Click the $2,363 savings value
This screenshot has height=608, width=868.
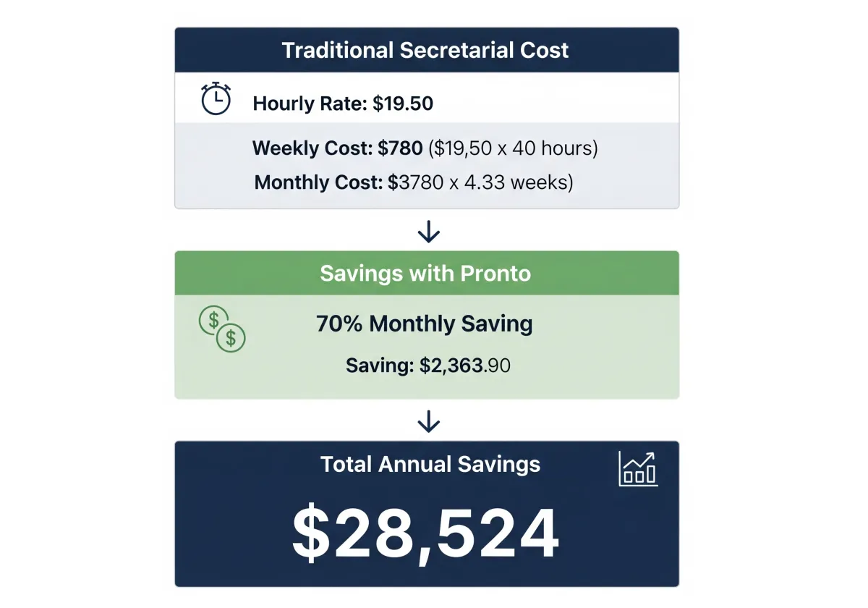pos(451,366)
